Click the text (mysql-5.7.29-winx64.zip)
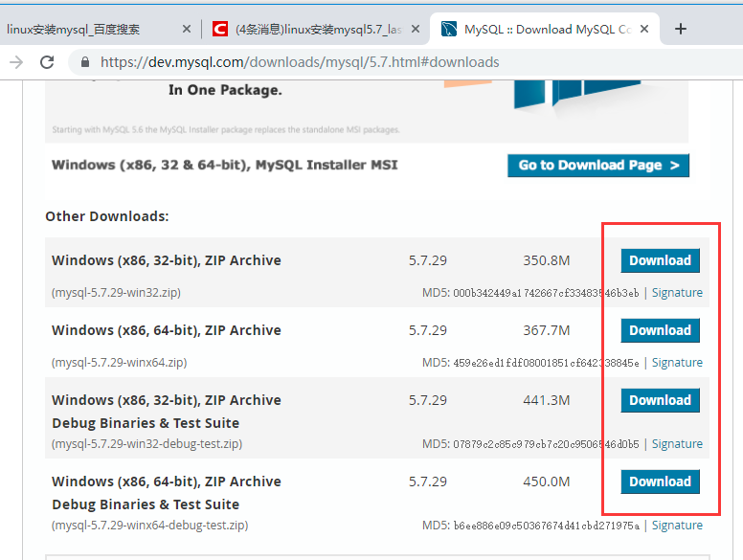The height and width of the screenshot is (560, 743). pyautogui.click(x=120, y=363)
